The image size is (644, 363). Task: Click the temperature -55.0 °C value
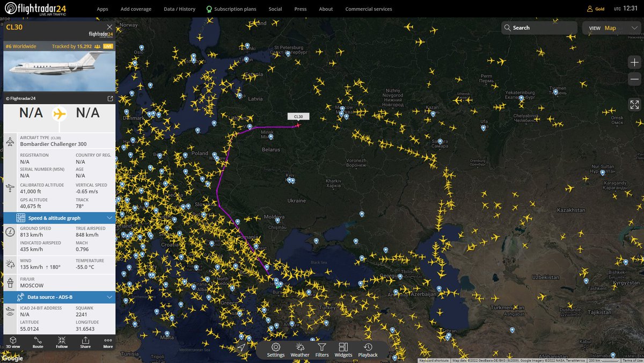(x=85, y=267)
